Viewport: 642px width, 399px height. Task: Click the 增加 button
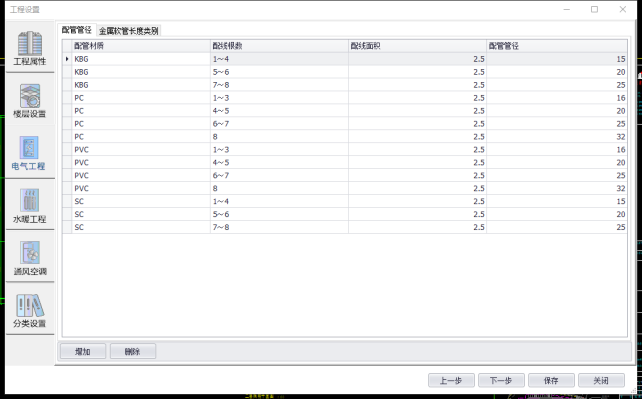83,351
